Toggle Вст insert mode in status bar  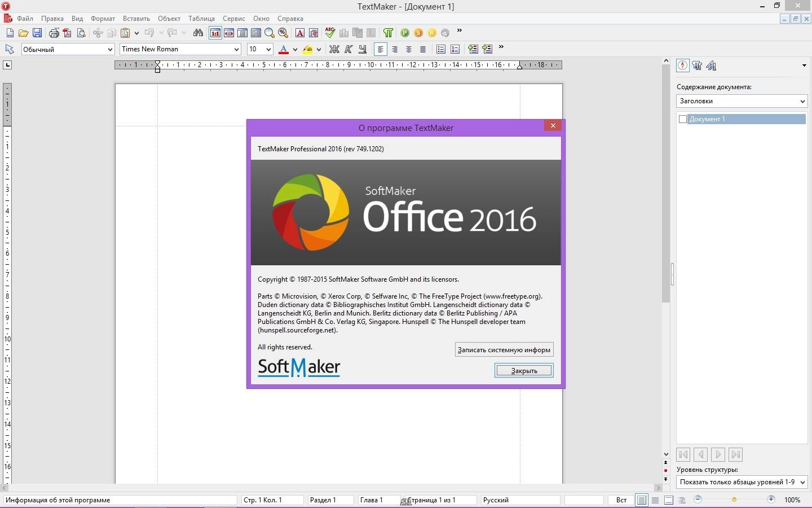point(621,500)
